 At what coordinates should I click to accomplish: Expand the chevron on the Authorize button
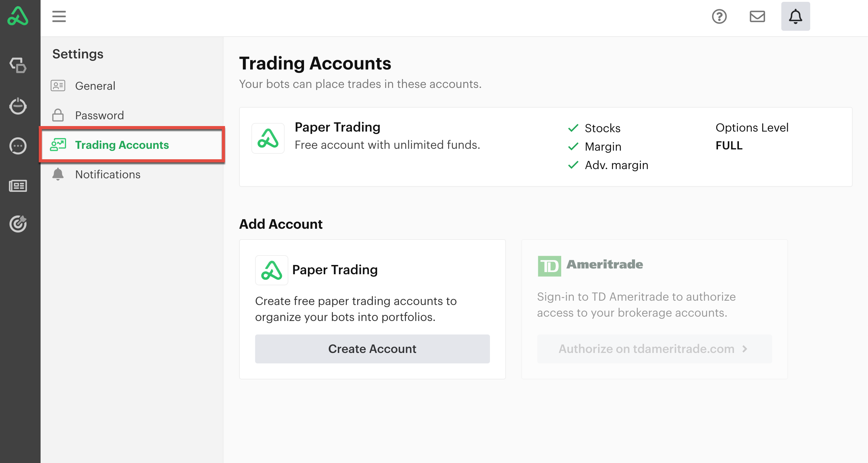pyautogui.click(x=745, y=349)
